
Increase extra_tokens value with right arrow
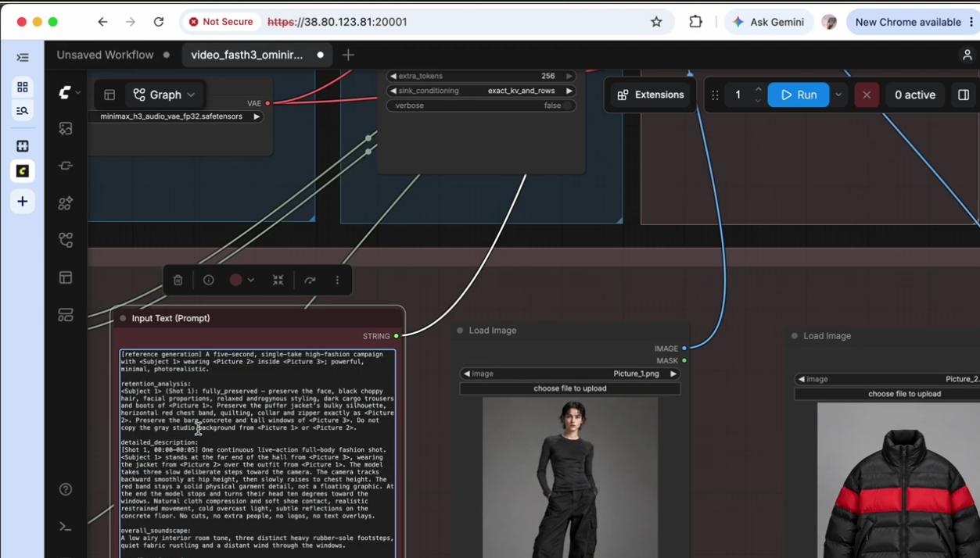[x=569, y=76]
